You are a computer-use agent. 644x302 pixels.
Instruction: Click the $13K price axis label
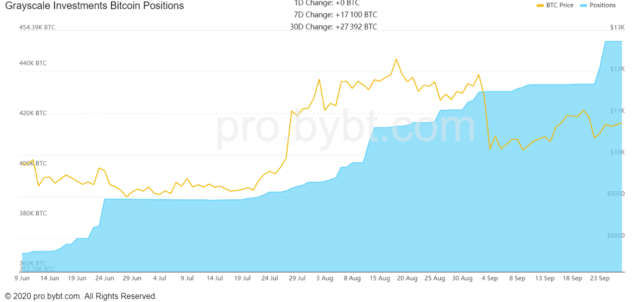coord(617,27)
